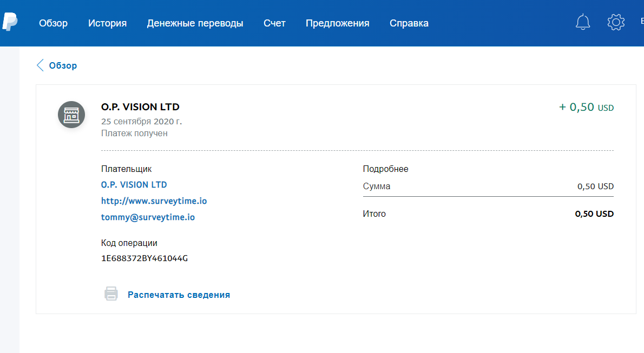Click the date 25 сентября 2020 г.
Image resolution: width=644 pixels, height=353 pixels.
click(141, 122)
